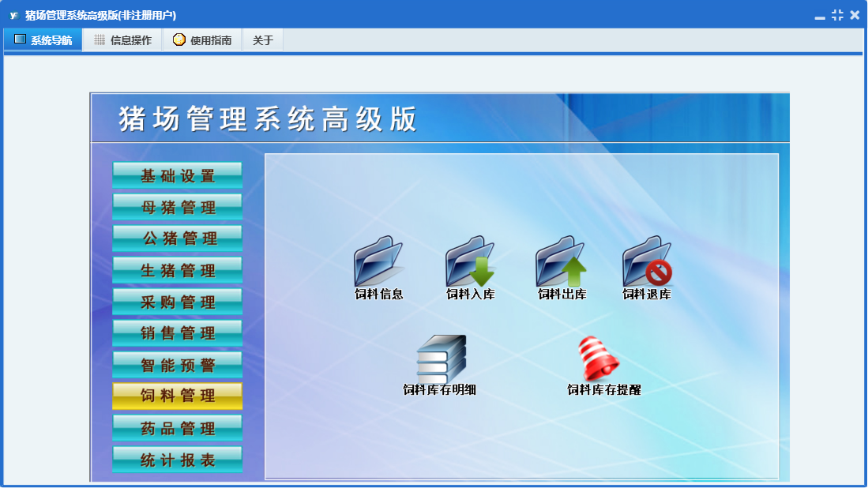Open 药品管理 module
Image resolution: width=868 pixels, height=488 pixels.
[177, 428]
